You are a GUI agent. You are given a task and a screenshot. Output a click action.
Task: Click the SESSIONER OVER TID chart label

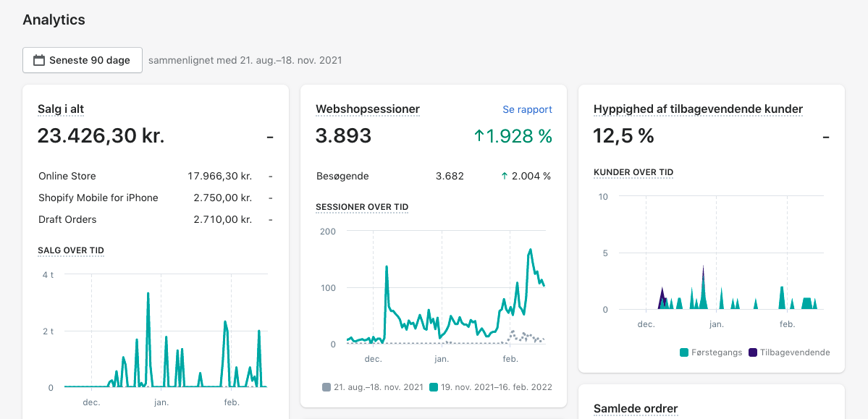362,207
